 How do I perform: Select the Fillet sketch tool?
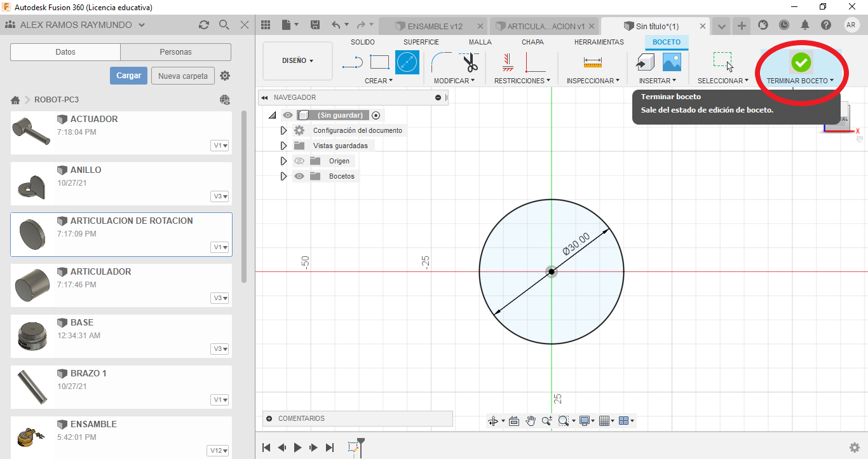440,62
